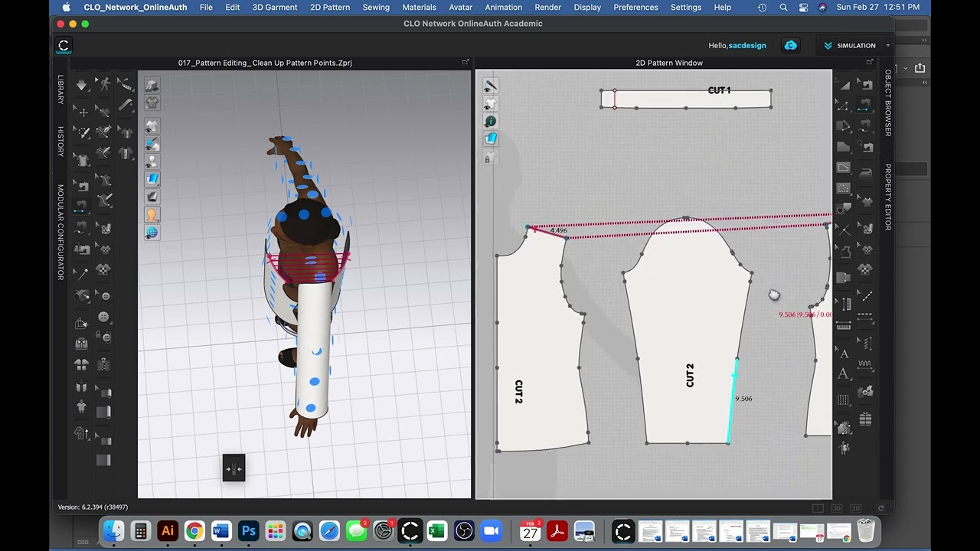The image size is (980, 551).
Task: Choose the avatar walking pose tool
Action: (104, 85)
